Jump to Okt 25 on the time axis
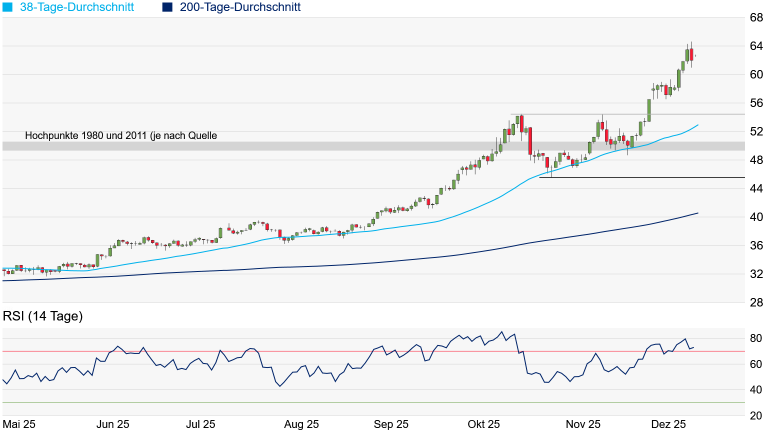The height and width of the screenshot is (430, 765). tap(483, 424)
